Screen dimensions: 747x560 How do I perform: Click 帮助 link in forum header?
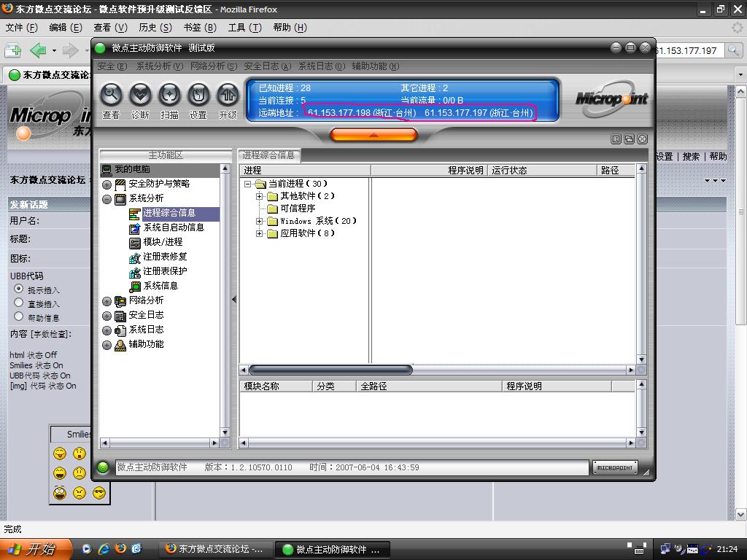pyautogui.click(x=718, y=156)
